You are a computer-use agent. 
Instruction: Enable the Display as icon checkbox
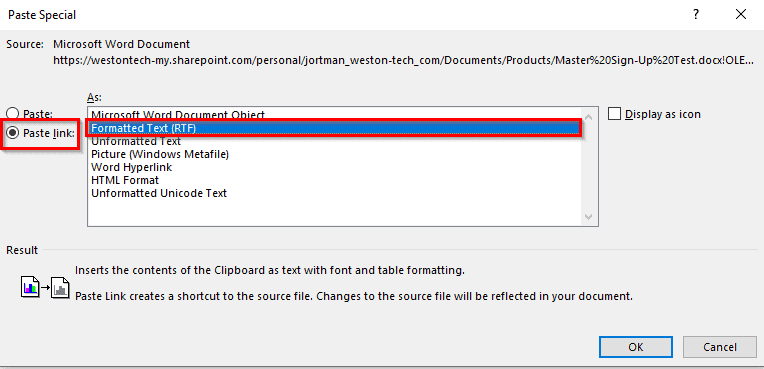click(615, 114)
